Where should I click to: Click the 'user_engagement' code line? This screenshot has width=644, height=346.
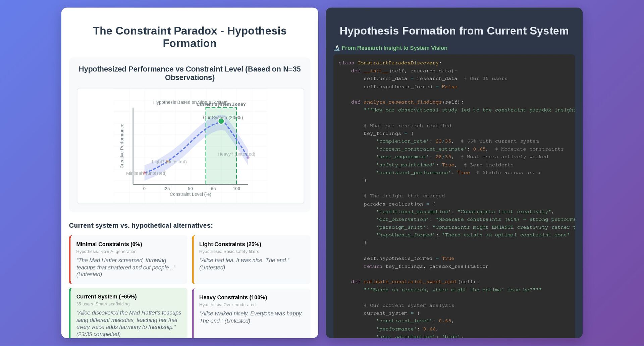click(x=462, y=157)
